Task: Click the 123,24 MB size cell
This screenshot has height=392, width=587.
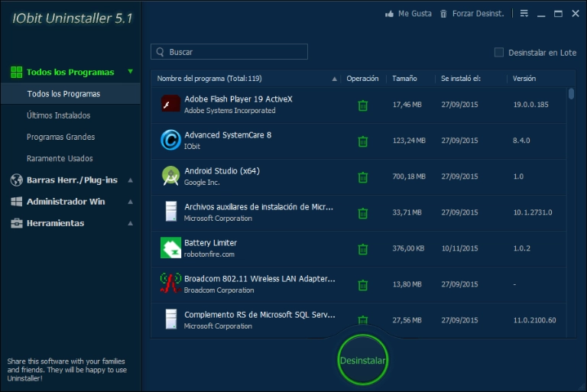Action: click(409, 141)
